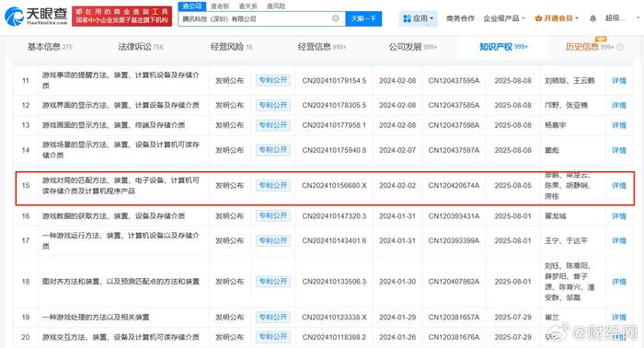Click the Tianyancha logo icon
The width and height of the screenshot is (644, 348).
click(x=15, y=16)
